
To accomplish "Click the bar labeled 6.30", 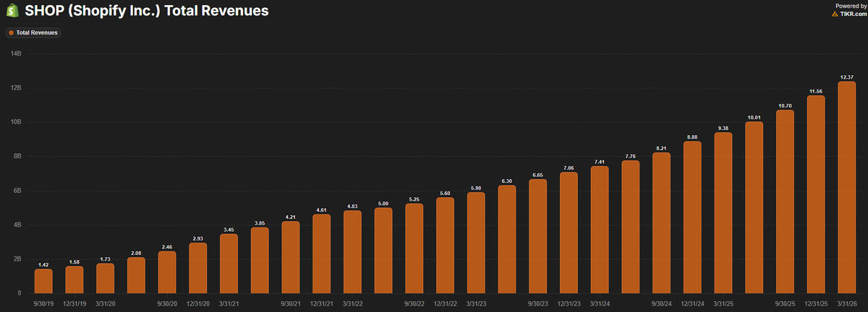I will pyautogui.click(x=507, y=239).
